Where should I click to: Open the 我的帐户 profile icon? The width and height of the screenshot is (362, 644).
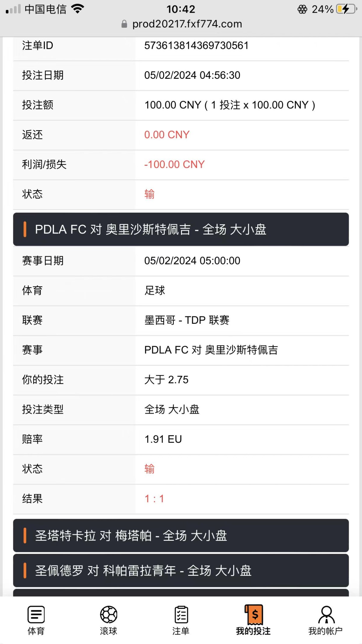click(x=326, y=614)
